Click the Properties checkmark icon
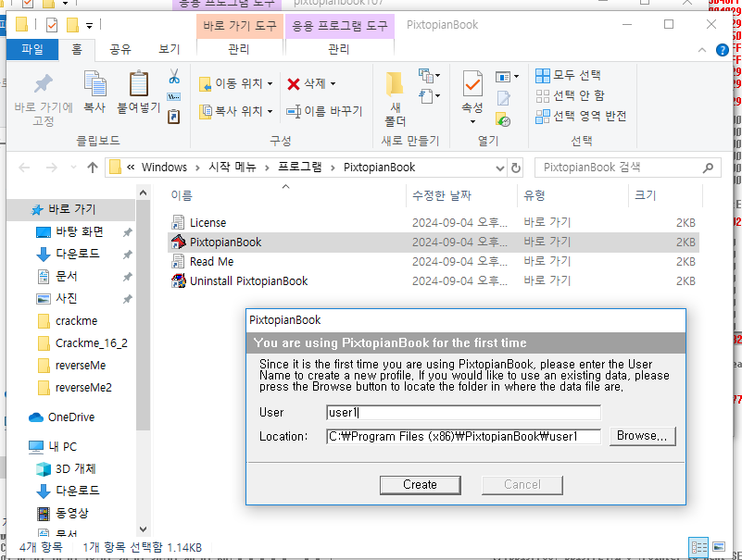742x560 pixels. coord(472,83)
